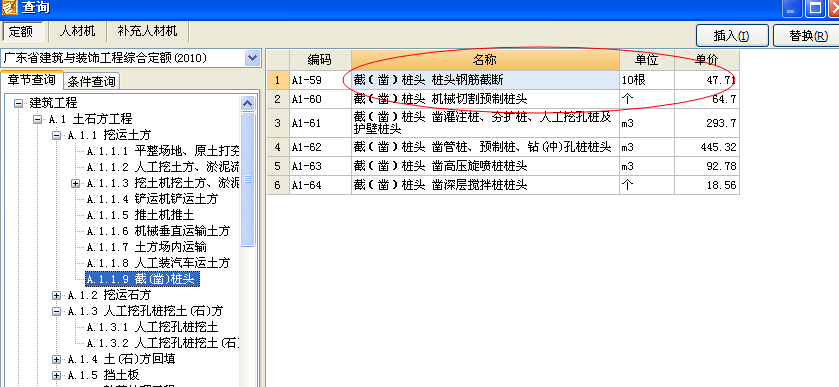The image size is (839, 387).
Task: Expand the A.1.1.3 挖土机挖土方 node
Action: [x=75, y=184]
